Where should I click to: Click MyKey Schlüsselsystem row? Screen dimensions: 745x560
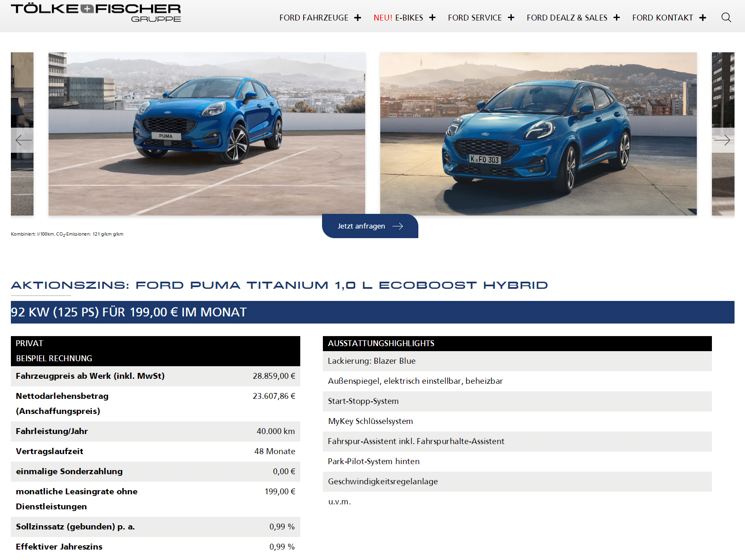click(517, 421)
